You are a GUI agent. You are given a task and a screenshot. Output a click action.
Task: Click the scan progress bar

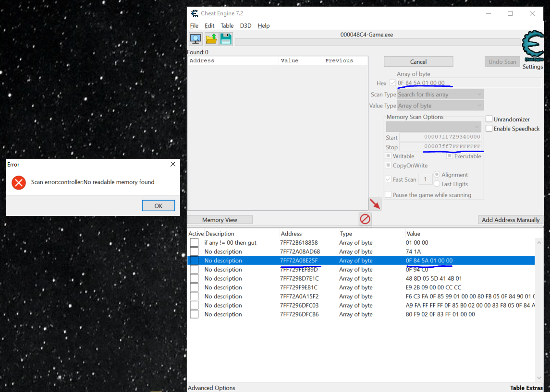(377, 42)
